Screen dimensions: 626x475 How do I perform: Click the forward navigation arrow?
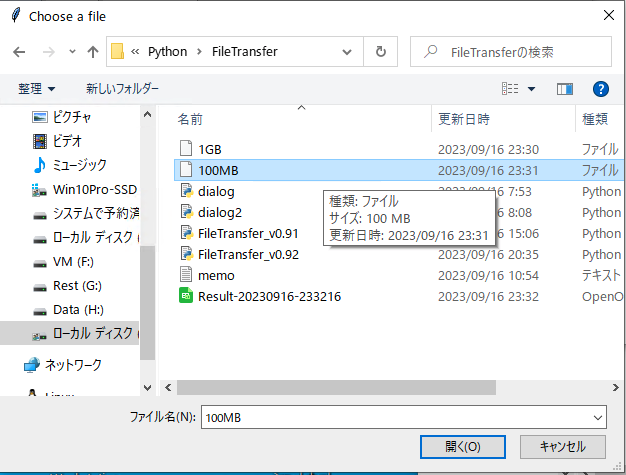pos(48,52)
